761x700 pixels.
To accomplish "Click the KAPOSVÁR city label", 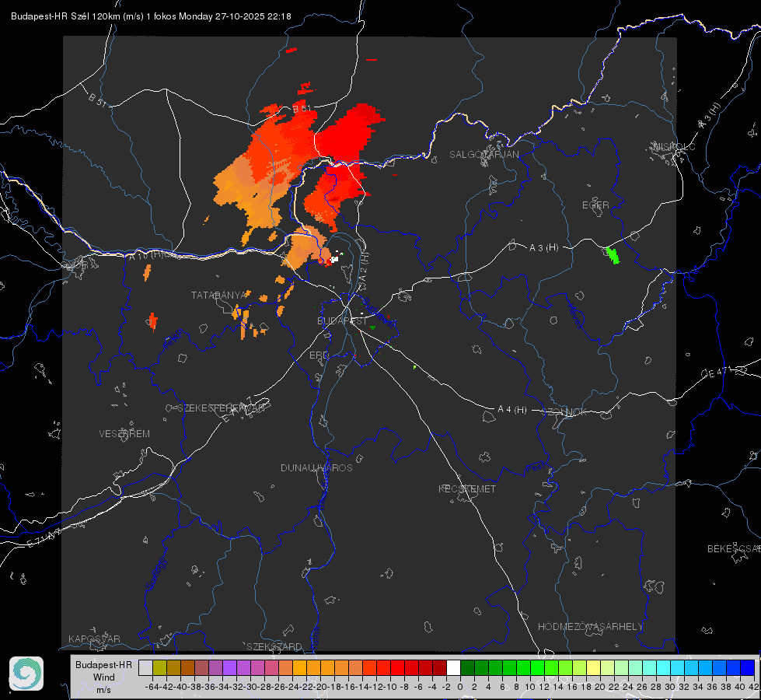I will click(94, 639).
